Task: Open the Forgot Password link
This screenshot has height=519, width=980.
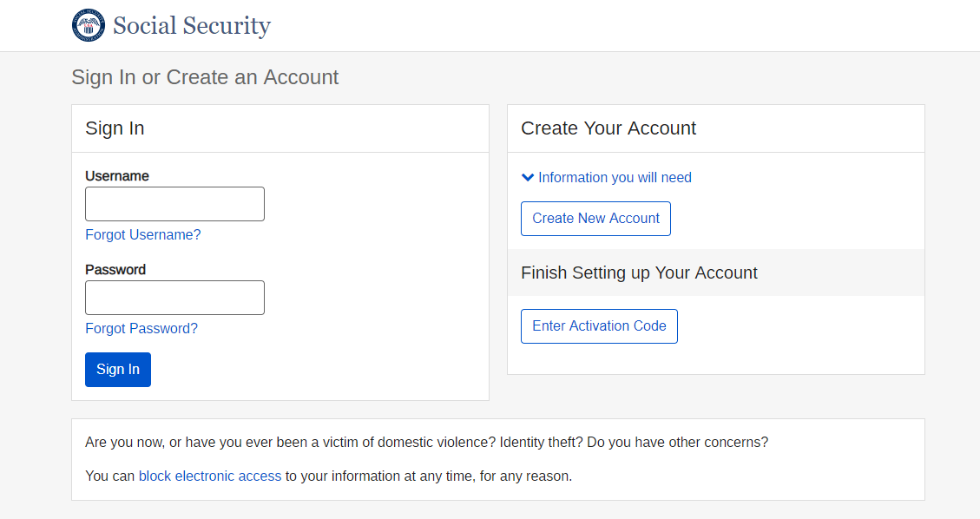Action: 141,329
